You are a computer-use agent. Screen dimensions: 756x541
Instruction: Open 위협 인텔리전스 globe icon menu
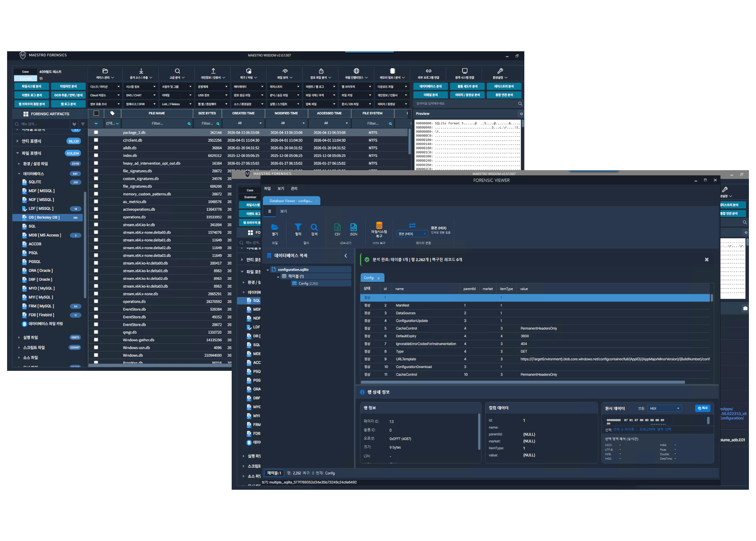(356, 71)
